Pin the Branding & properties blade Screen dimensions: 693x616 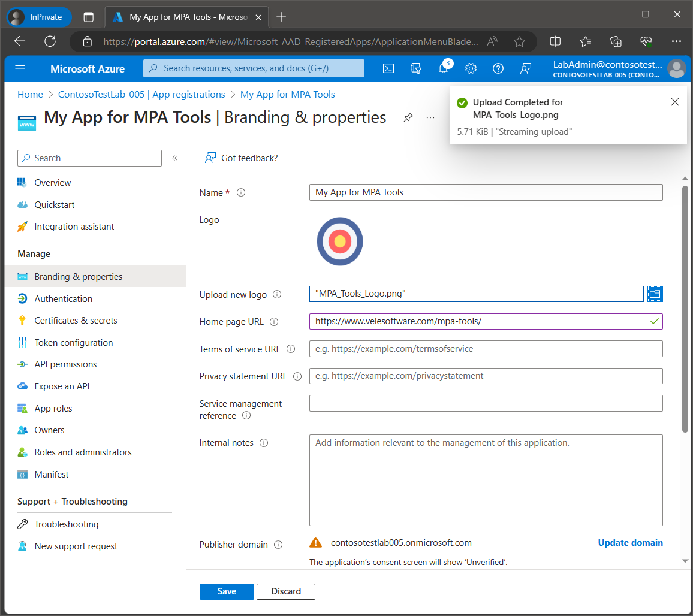408,117
